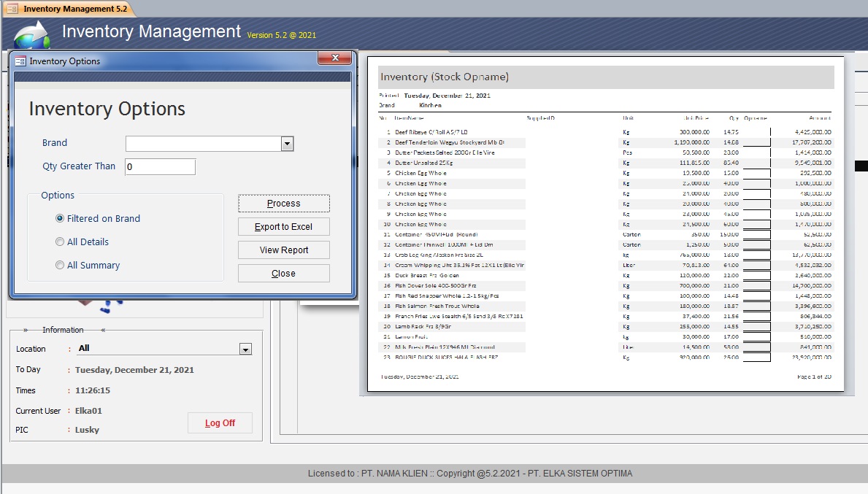
Task: Expand the Location dropdown arrow
Action: tap(245, 350)
